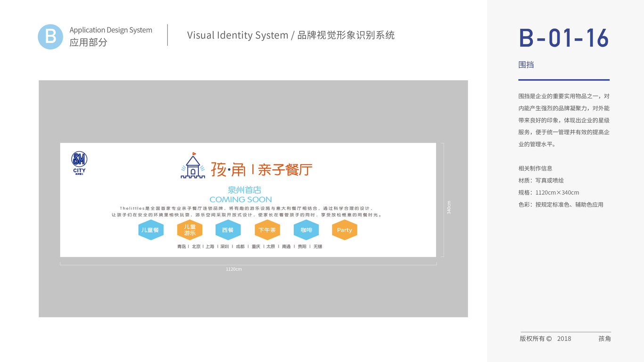Click the 色彩：按规定标准色 line
This screenshot has width=644, height=362.
pos(561,205)
